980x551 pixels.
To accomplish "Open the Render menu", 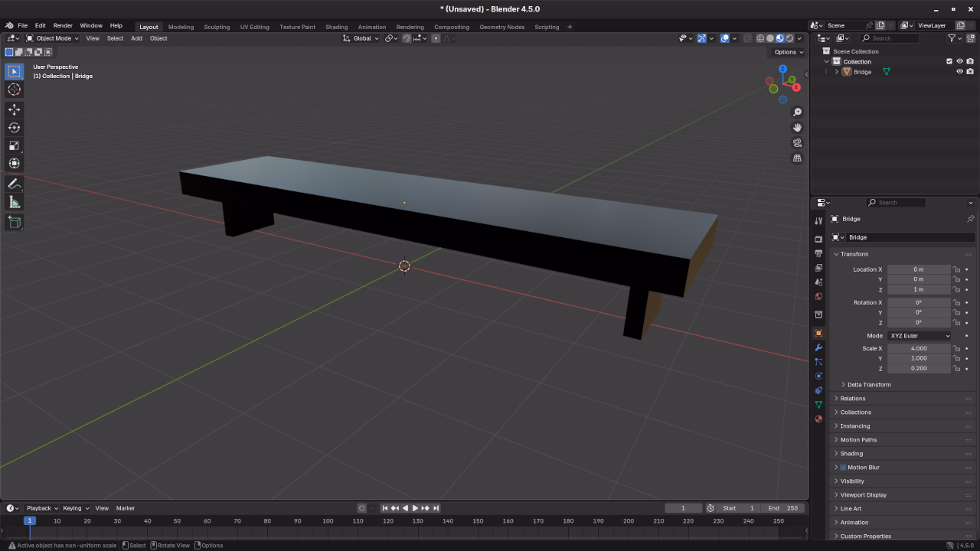I will click(63, 25).
